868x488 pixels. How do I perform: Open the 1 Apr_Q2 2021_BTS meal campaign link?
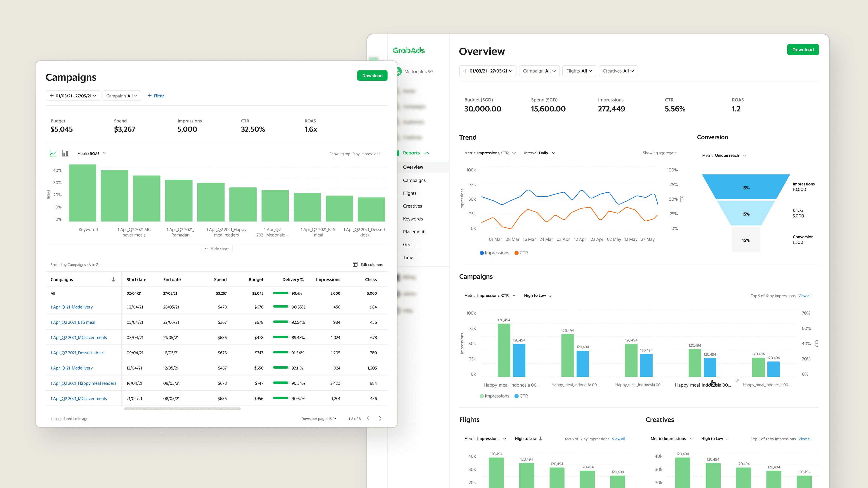coord(73,322)
